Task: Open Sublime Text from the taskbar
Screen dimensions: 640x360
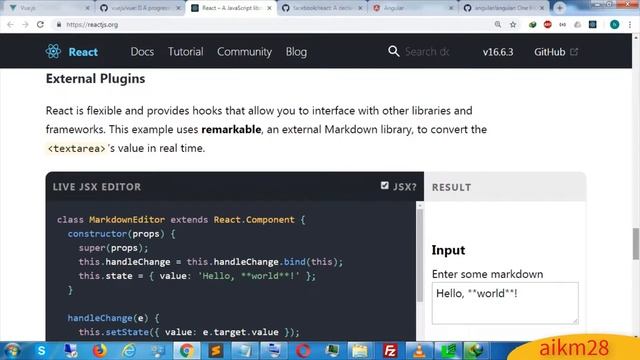Action: click(216, 351)
